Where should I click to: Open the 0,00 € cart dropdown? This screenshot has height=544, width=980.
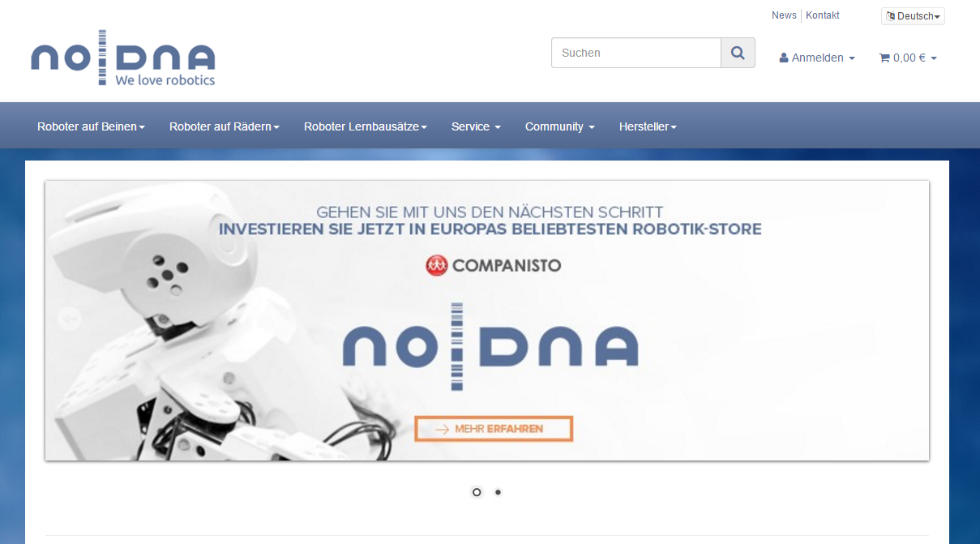coord(908,58)
